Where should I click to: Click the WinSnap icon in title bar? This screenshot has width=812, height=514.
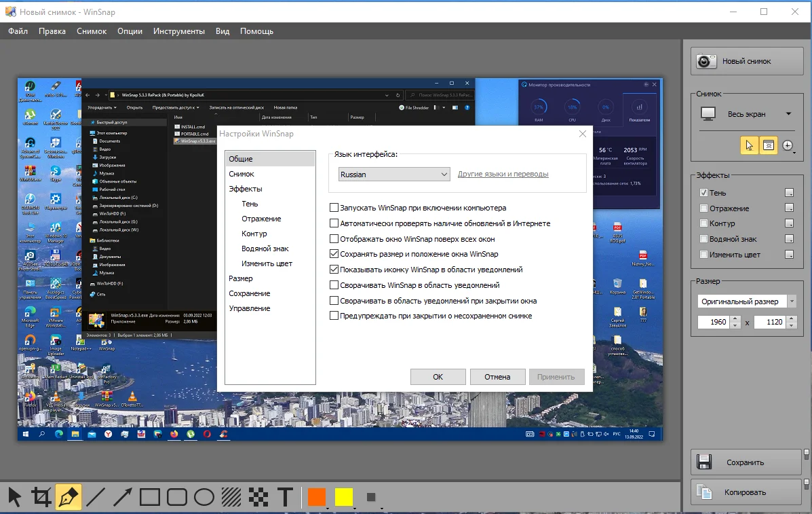pos(10,12)
